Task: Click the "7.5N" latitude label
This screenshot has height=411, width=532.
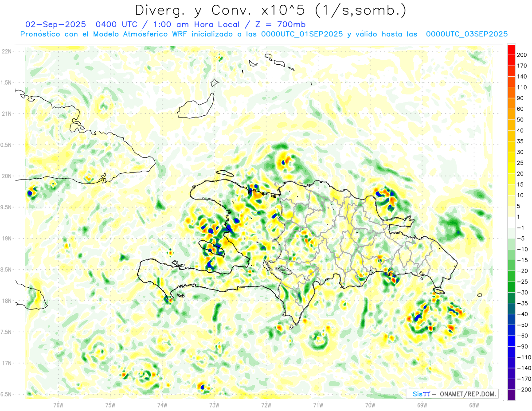Action: (x=7, y=332)
